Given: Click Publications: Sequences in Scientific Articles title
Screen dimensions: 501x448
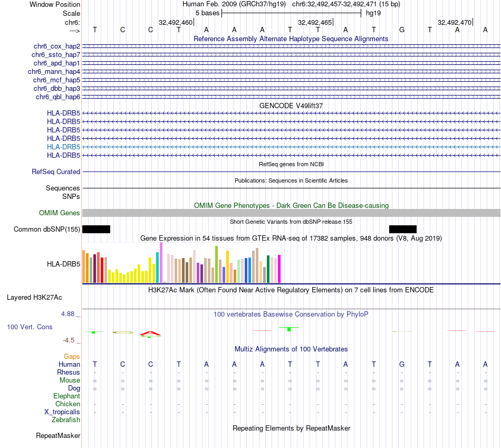Looking at the screenshot, I should coord(291,180).
